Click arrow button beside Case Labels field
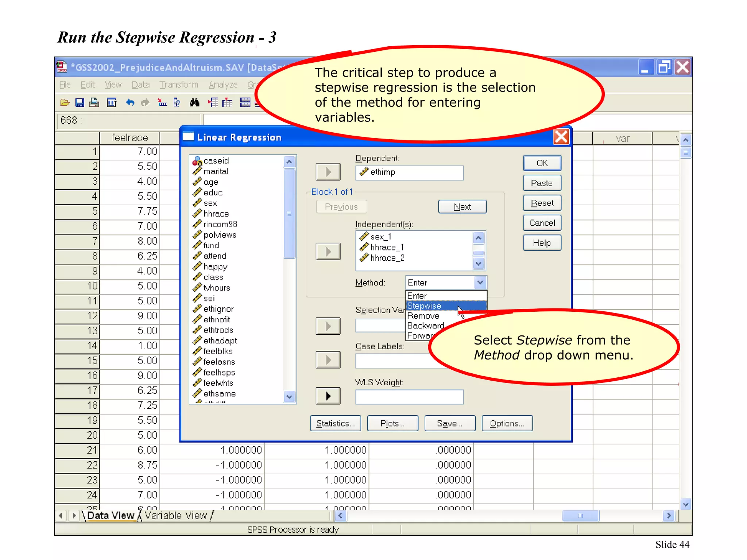This screenshot has width=747, height=560. [328, 360]
